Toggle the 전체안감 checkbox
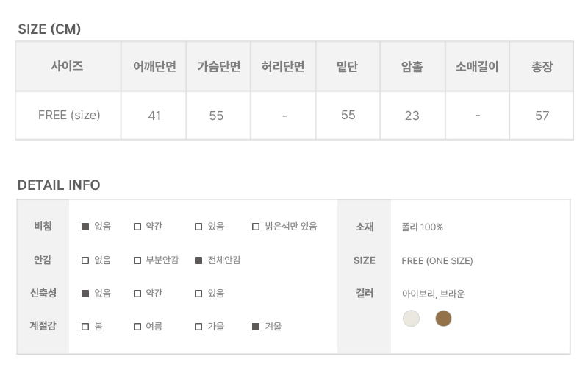The height and width of the screenshot is (390, 588). 198,260
